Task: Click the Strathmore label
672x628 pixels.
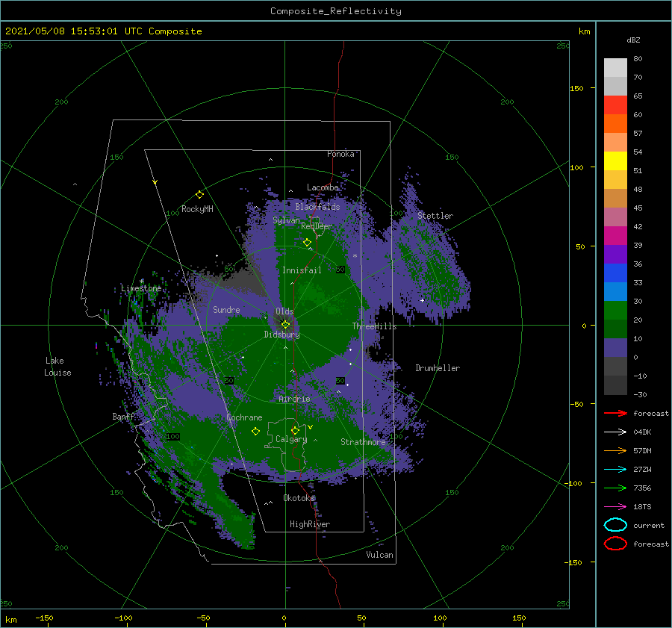Action: click(x=363, y=442)
